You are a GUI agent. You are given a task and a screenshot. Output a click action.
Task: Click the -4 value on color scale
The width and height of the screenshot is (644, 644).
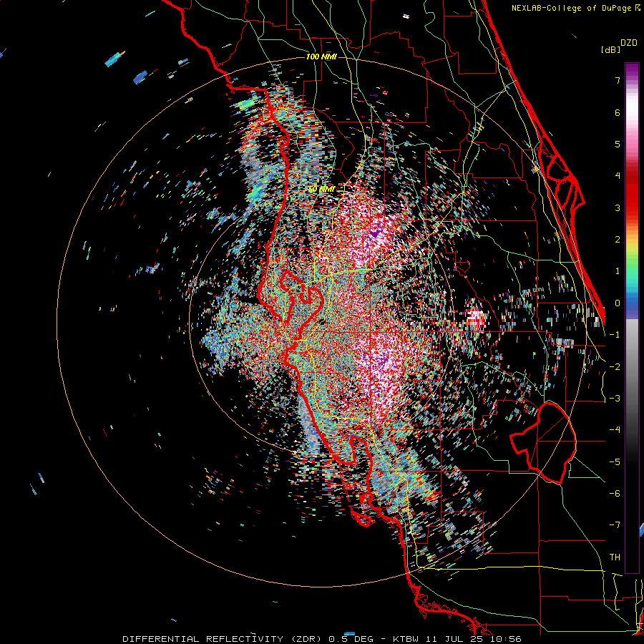point(615,430)
